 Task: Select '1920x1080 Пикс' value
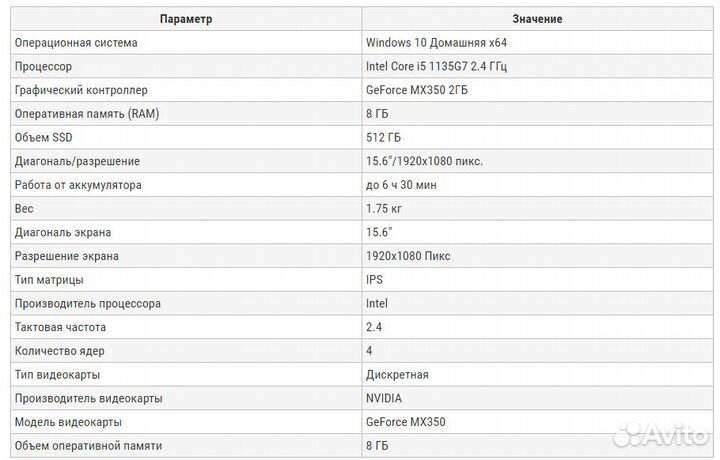pyautogui.click(x=408, y=256)
